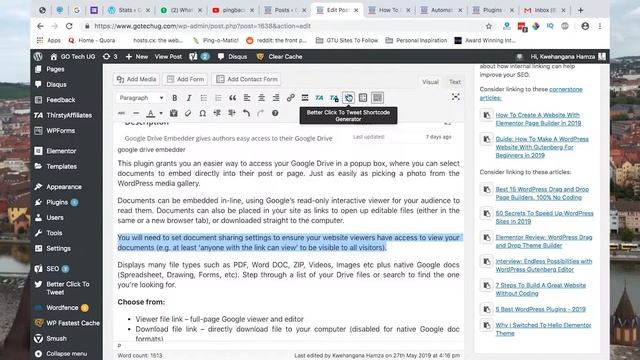Click Clear Cache in admin bar
Image resolution: width=640 pixels, height=360 pixels.
(280, 57)
